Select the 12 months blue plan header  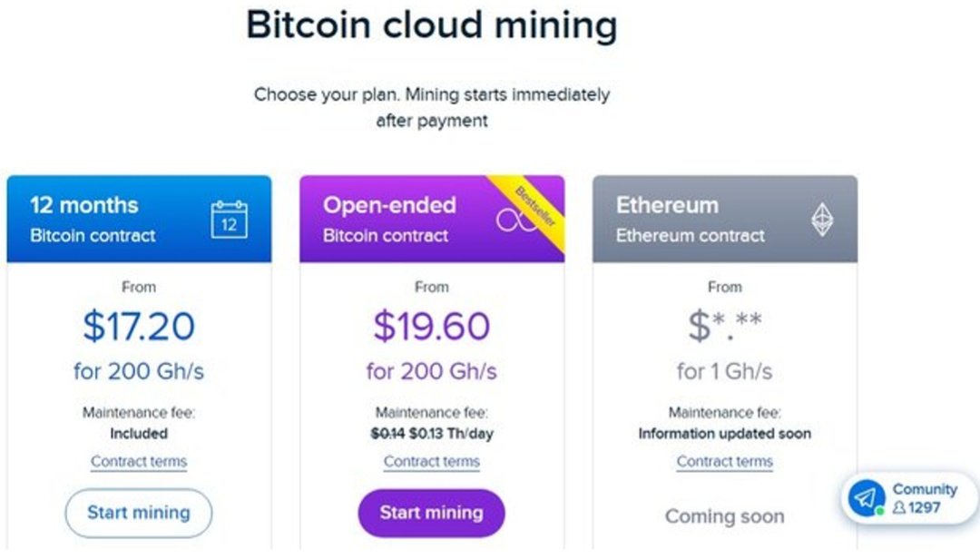click(139, 219)
